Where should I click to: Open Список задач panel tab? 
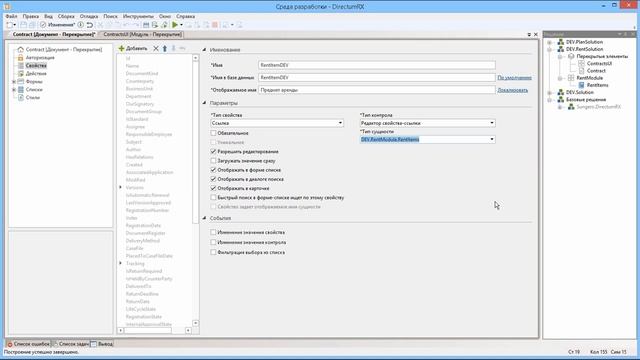(71, 344)
